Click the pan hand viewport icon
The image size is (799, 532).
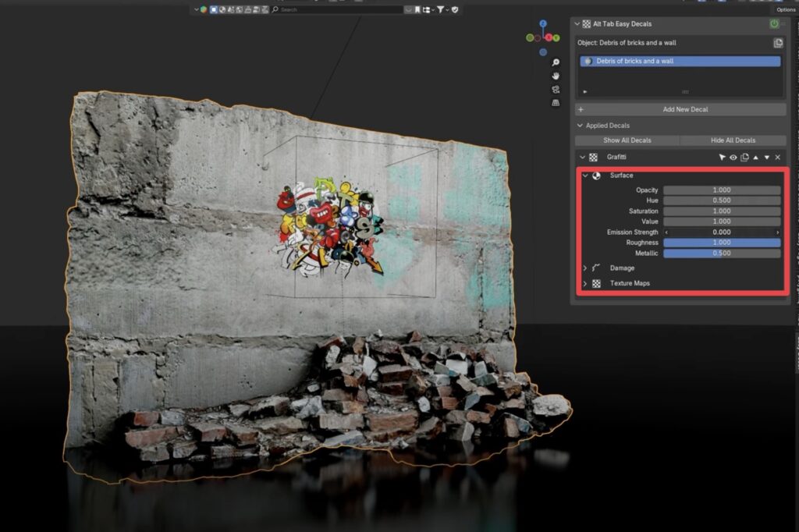point(556,76)
